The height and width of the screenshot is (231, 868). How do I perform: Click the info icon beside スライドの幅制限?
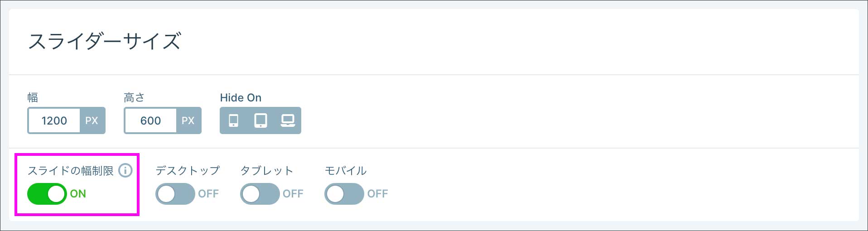[x=125, y=170]
